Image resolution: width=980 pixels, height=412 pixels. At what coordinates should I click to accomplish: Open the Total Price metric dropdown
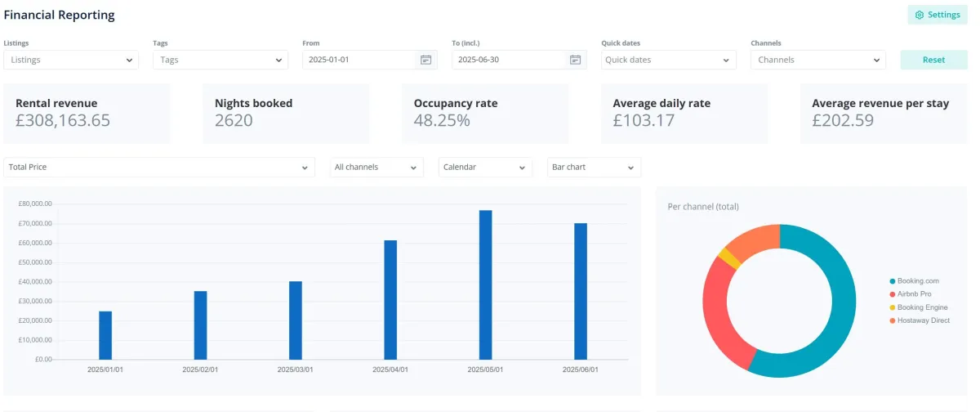click(x=158, y=167)
